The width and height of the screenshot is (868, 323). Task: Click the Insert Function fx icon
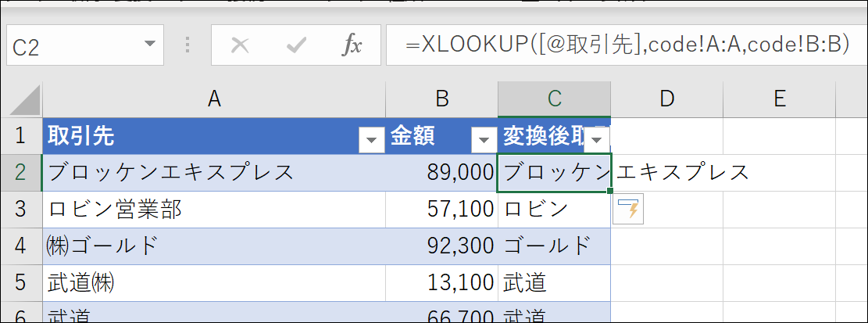click(x=352, y=45)
